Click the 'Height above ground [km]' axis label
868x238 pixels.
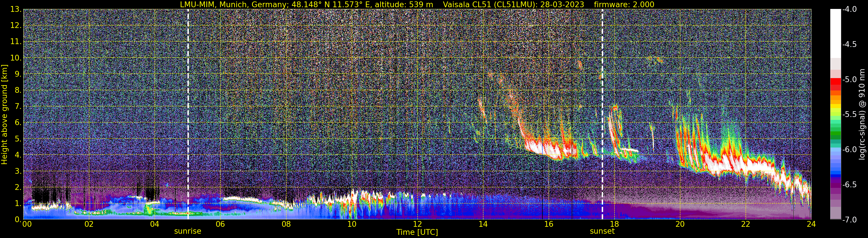[x=4, y=115]
